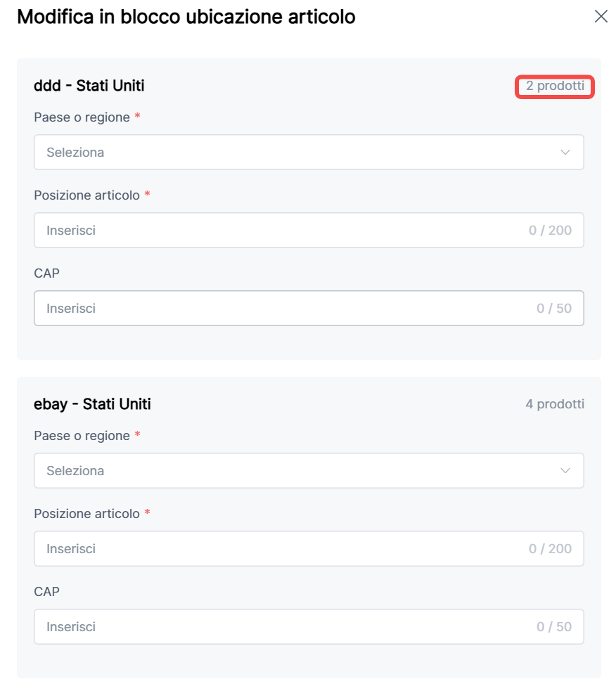Click the CAP label under ddd
Image resolution: width=616 pixels, height=679 pixels.
[x=46, y=273]
